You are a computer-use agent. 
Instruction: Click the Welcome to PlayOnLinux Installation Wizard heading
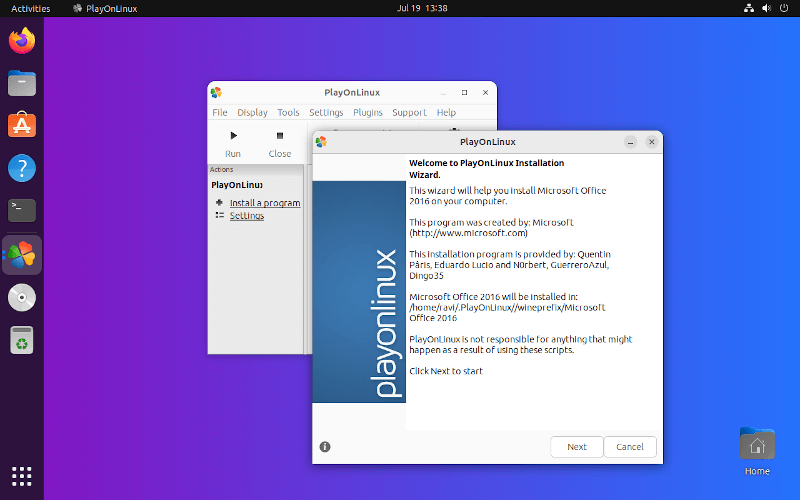[x=486, y=169]
